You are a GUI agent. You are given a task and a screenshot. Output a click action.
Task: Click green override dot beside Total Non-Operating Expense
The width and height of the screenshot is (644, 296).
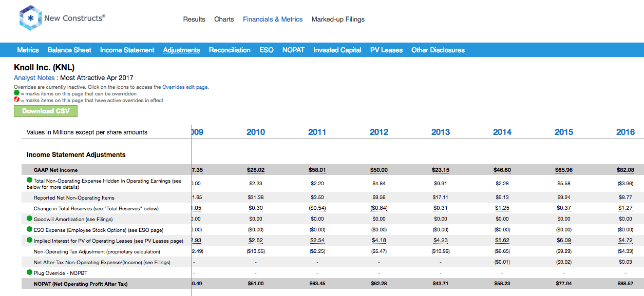(x=30, y=181)
